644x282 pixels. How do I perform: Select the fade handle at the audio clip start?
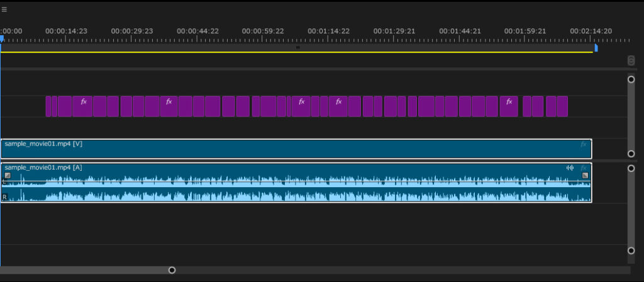coord(8,175)
